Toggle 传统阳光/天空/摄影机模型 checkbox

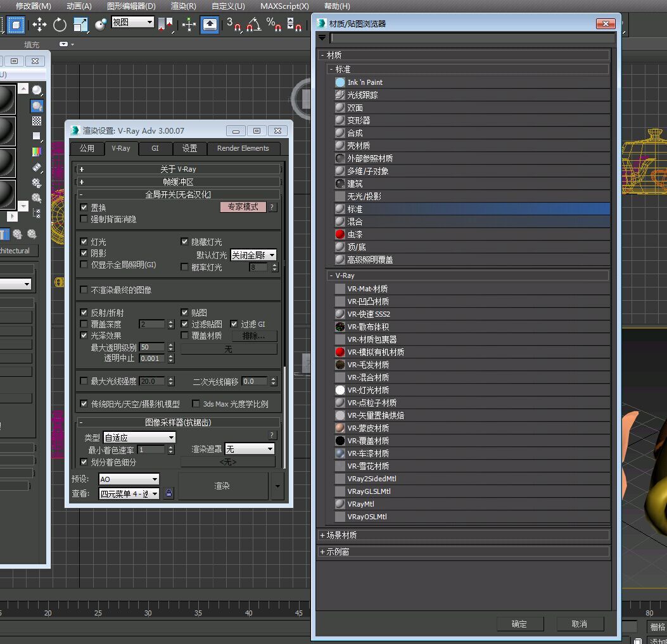(x=84, y=403)
